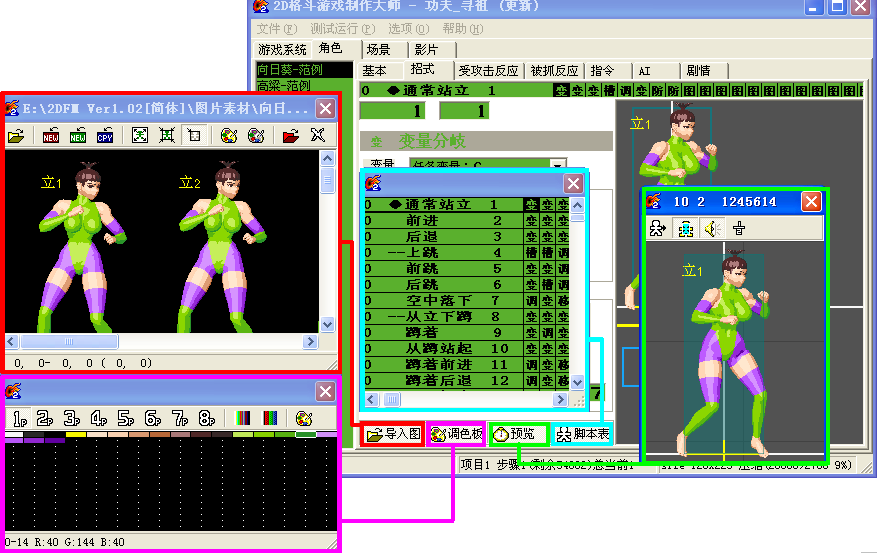The height and width of the screenshot is (553, 877).
Task: Click the blue CPY copy icon
Action: pos(105,135)
